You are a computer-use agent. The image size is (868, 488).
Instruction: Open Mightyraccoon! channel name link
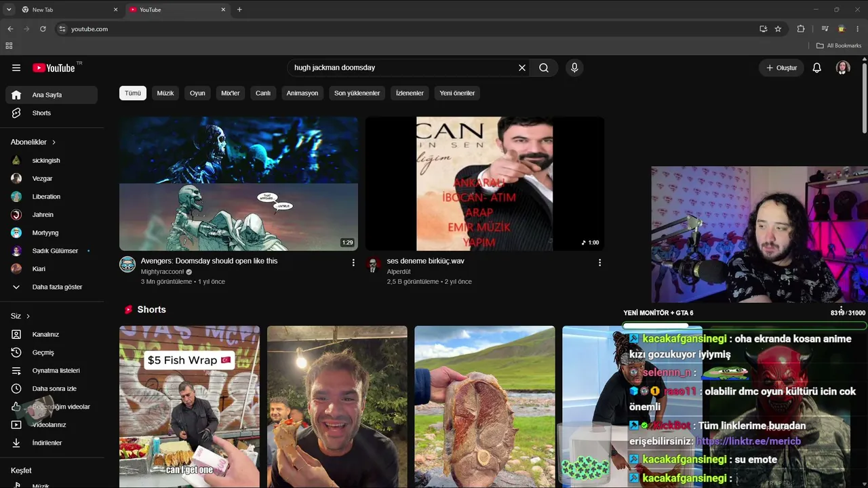point(163,272)
